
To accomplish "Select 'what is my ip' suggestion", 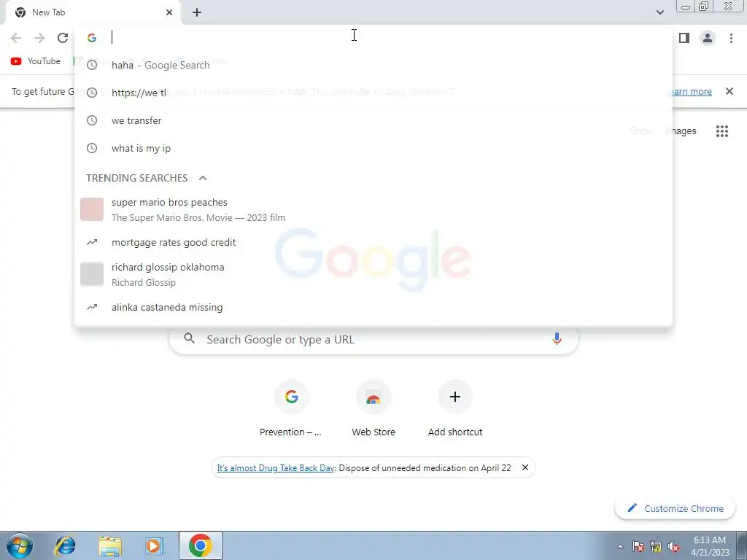I will (x=373, y=148).
